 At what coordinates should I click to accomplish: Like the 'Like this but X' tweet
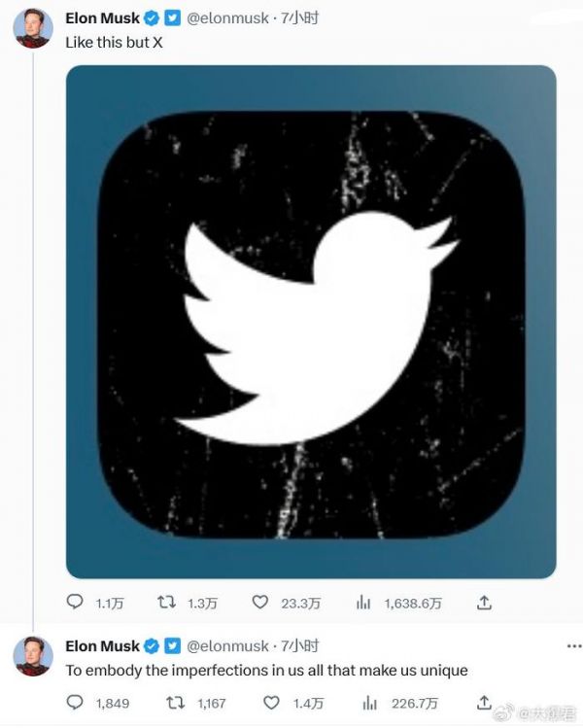pos(259,603)
